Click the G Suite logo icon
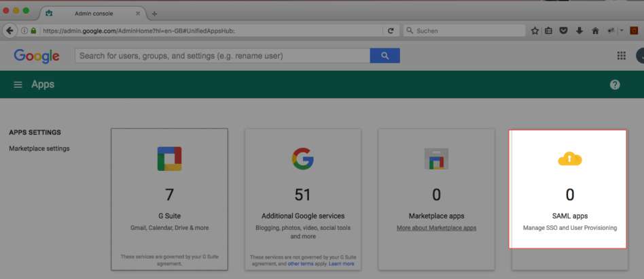Image resolution: width=644 pixels, height=279 pixels. pos(169,159)
